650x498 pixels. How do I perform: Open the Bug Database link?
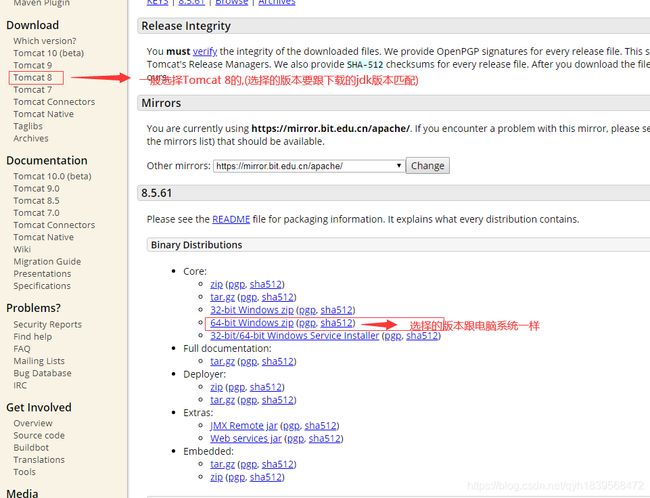pos(42,373)
